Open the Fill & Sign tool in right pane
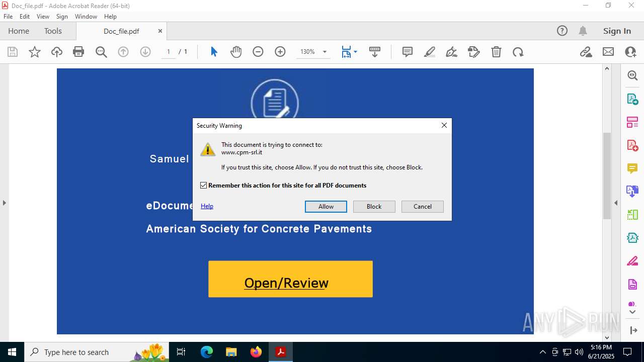Viewport: 644px width, 362px height. [632, 261]
